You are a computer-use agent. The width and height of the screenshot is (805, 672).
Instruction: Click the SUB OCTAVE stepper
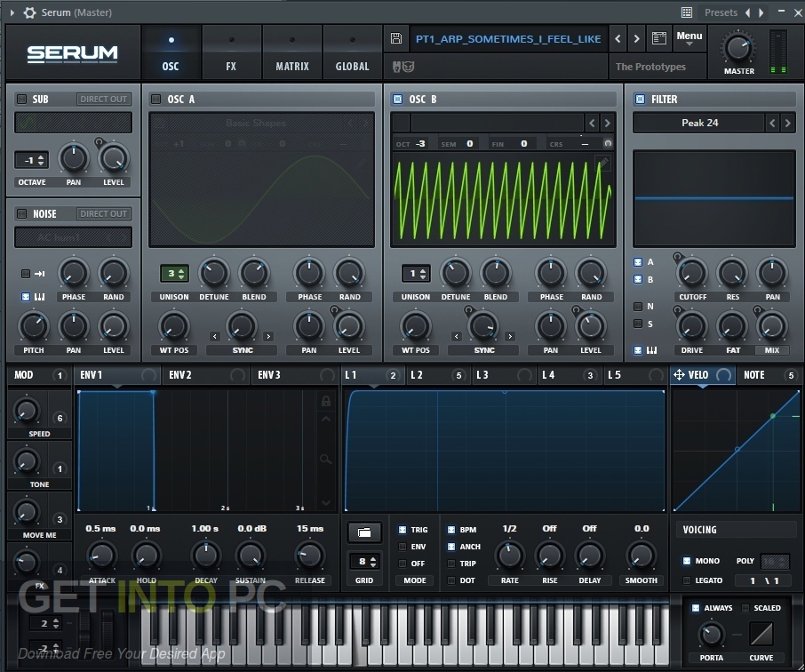32,161
